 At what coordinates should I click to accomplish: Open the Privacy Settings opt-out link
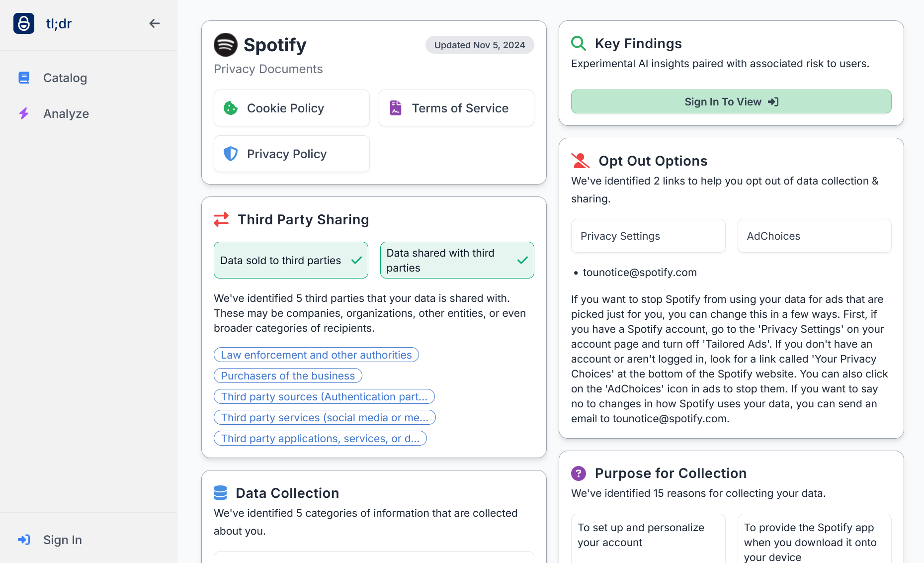click(x=648, y=236)
